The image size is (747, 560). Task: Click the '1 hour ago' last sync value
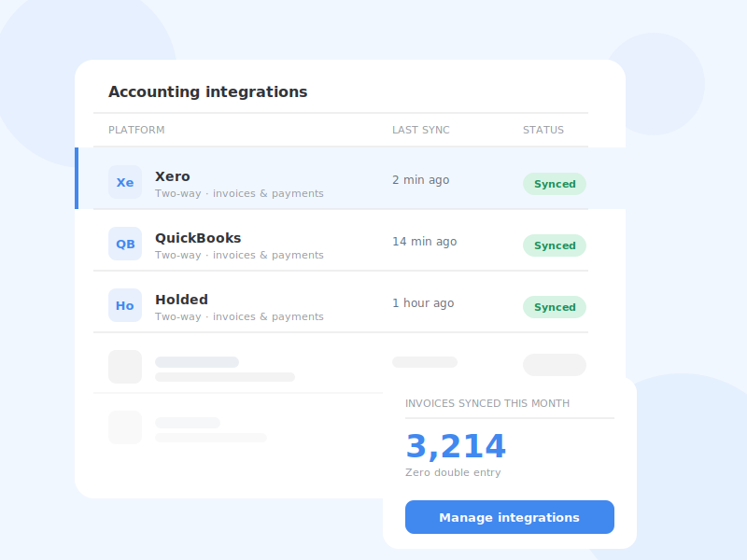pyautogui.click(x=423, y=303)
